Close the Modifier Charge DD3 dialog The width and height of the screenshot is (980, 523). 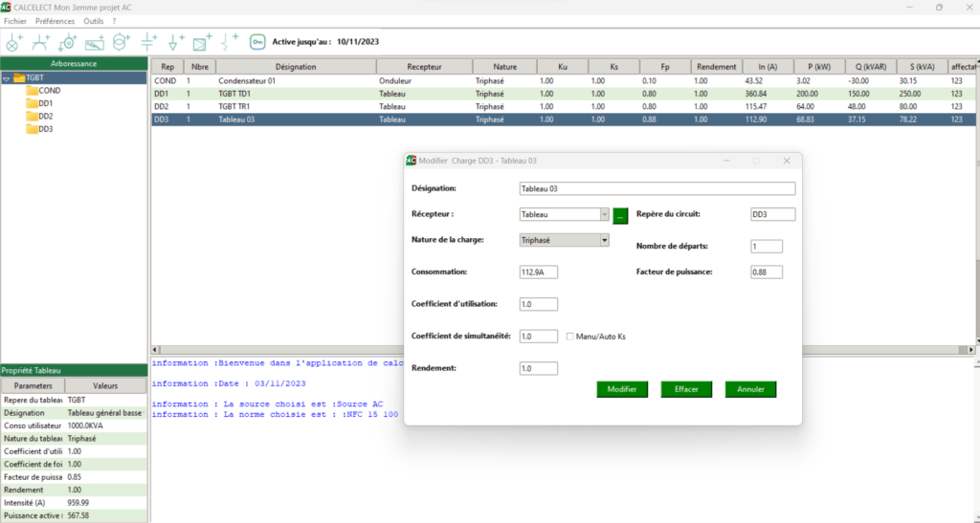[787, 161]
